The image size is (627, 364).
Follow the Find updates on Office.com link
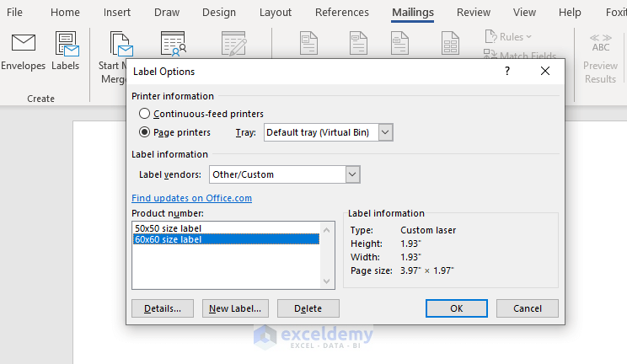(x=191, y=198)
